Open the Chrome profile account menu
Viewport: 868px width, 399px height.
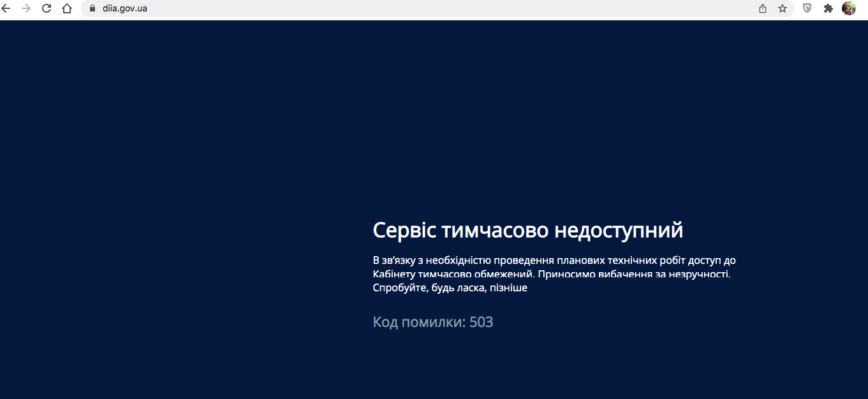[850, 9]
